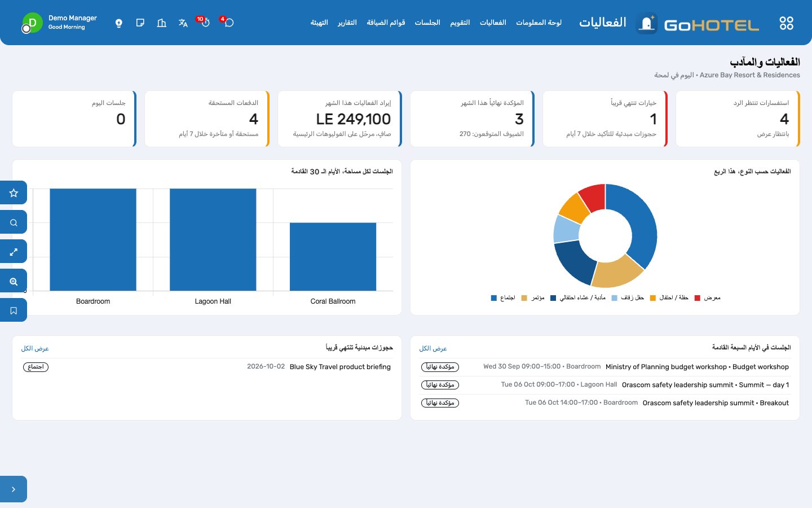The width and height of the screenshot is (812, 508).
Task: Toggle the معرض legend red swatch
Action: coord(698,298)
